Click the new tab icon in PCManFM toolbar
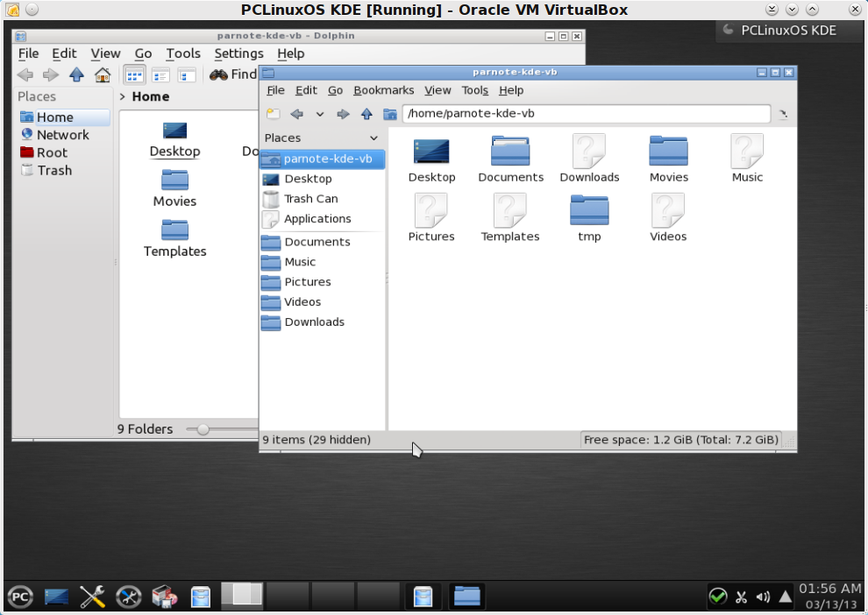 tap(273, 114)
